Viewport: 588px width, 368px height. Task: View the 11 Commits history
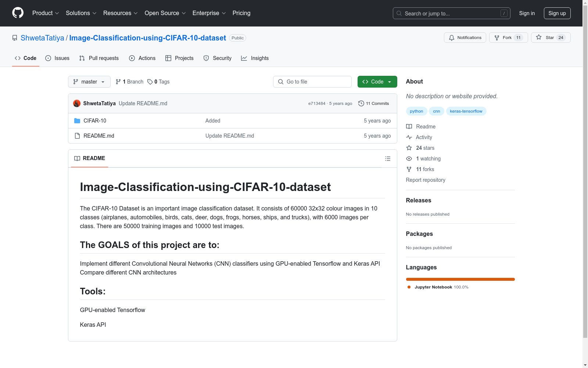point(374,103)
